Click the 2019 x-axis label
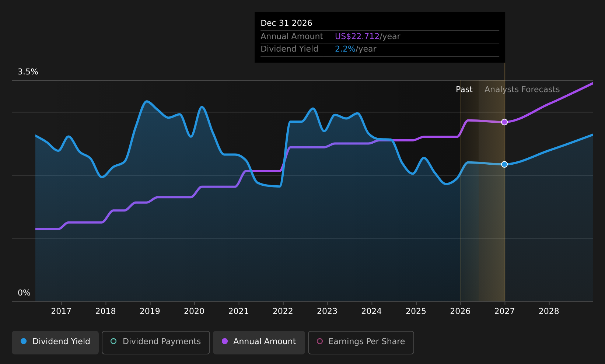The height and width of the screenshot is (364, 605). click(150, 311)
